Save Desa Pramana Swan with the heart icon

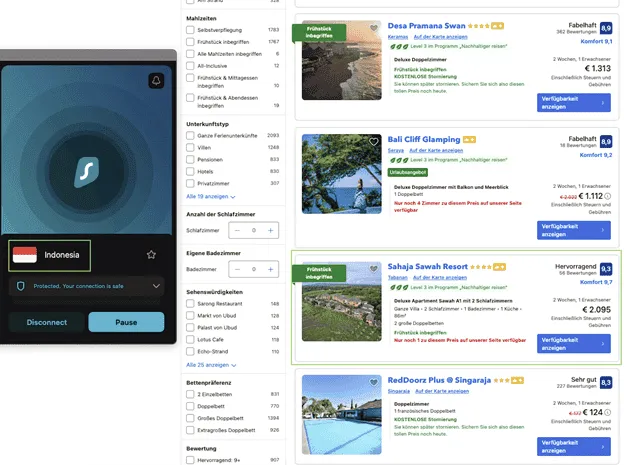(x=373, y=29)
